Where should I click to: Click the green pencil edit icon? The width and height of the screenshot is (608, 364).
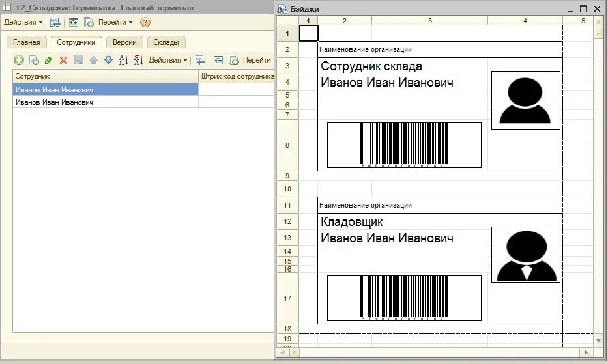pos(48,60)
